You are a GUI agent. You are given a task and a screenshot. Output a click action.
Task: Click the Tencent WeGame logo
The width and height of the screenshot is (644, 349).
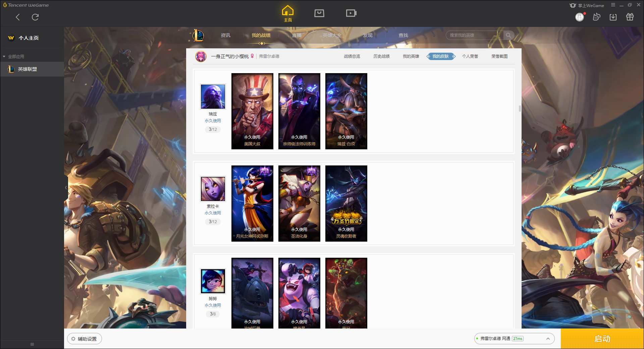click(x=26, y=5)
